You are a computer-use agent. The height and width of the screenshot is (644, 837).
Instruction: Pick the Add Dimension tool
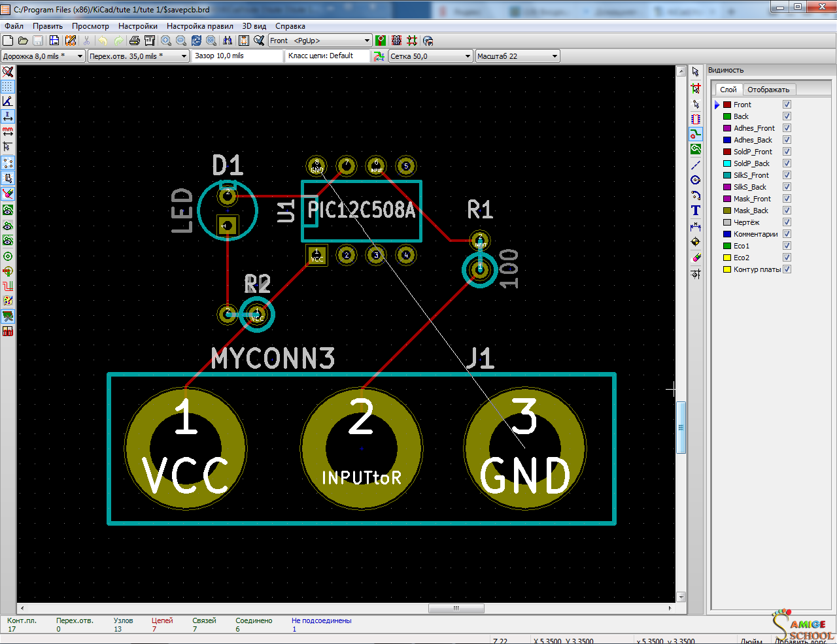[x=696, y=226]
